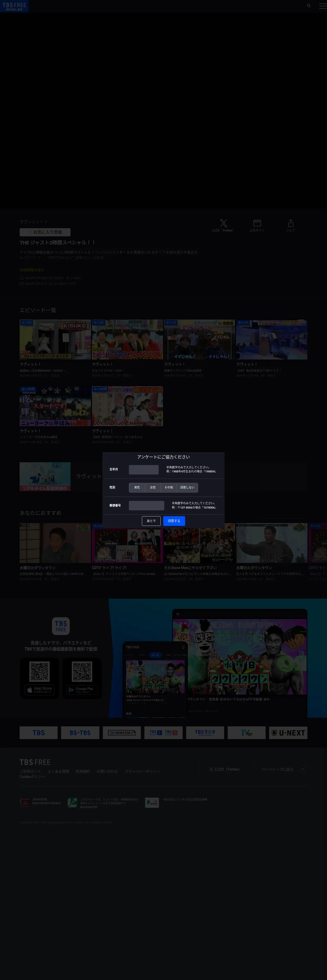
Task: Open 水曜日のダウンタウン 犯人を見つけるまで thumbnail
Action: click(271, 543)
